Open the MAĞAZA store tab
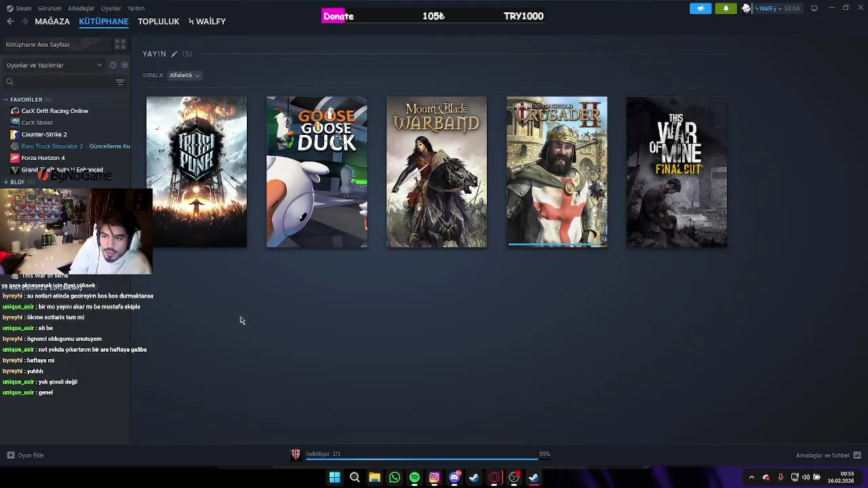 (52, 22)
